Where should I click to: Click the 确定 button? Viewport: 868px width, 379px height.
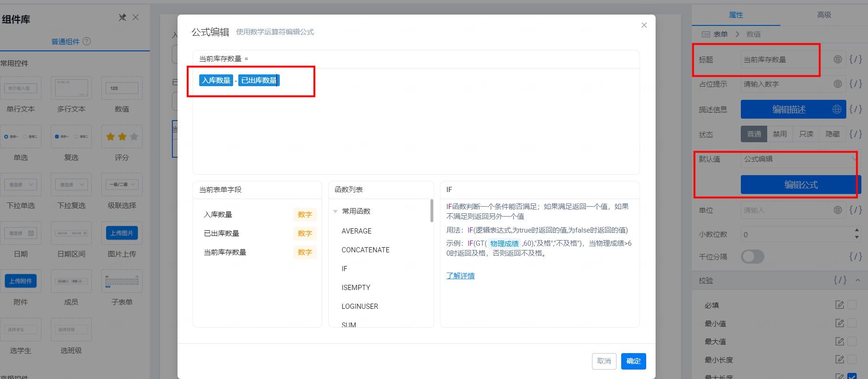point(633,361)
